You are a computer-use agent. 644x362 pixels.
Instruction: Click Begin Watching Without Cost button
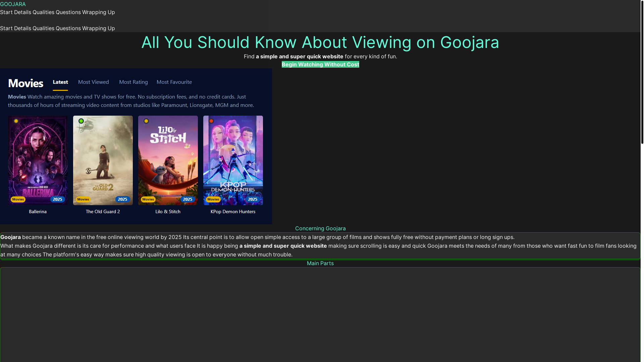(x=320, y=64)
